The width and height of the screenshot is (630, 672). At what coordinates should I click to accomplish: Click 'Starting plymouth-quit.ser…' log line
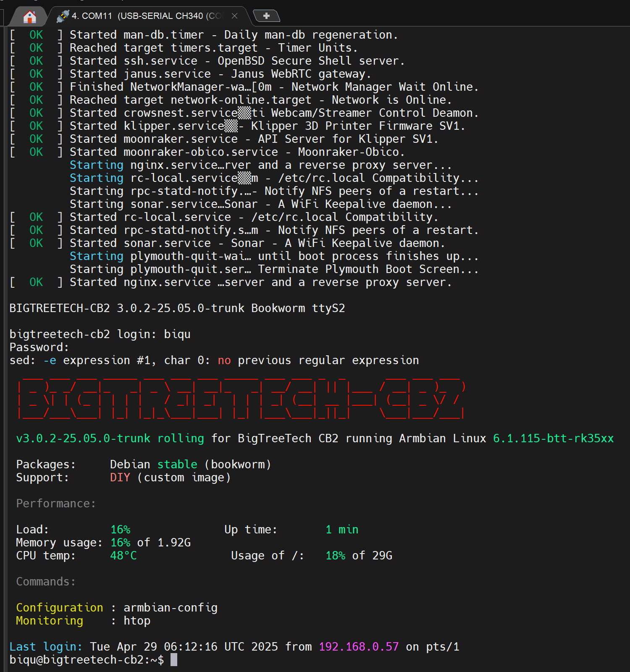(275, 269)
